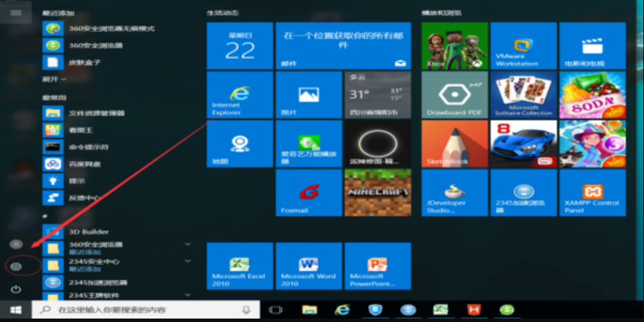Expand the 2345王牌软件 folder chevron
Viewport: 644px width, 322px height.
pyautogui.click(x=187, y=295)
